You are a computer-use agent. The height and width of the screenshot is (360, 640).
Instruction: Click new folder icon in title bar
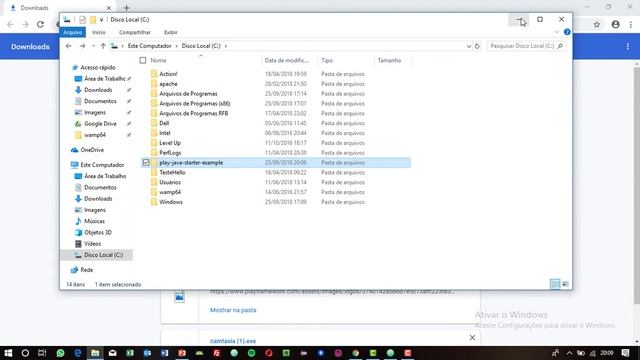tap(93, 20)
